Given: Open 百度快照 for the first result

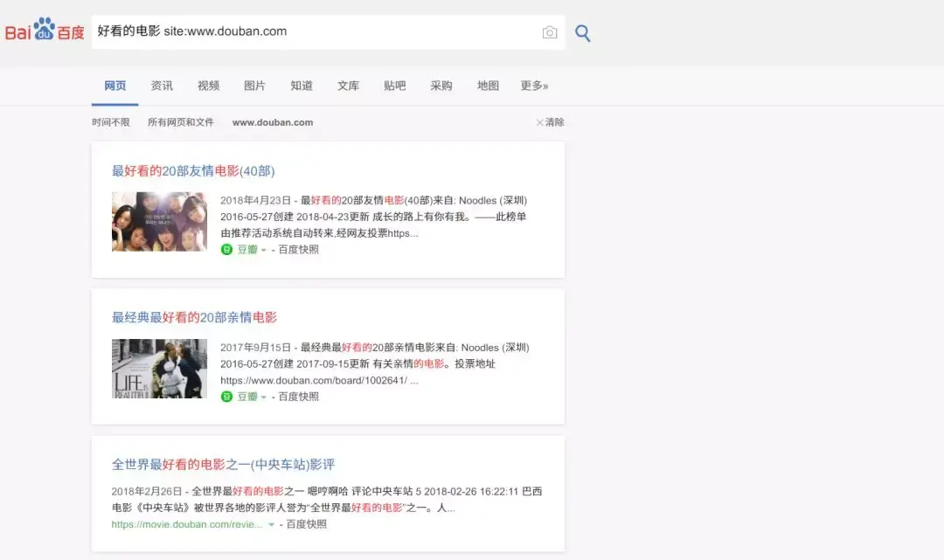Looking at the screenshot, I should [299, 249].
